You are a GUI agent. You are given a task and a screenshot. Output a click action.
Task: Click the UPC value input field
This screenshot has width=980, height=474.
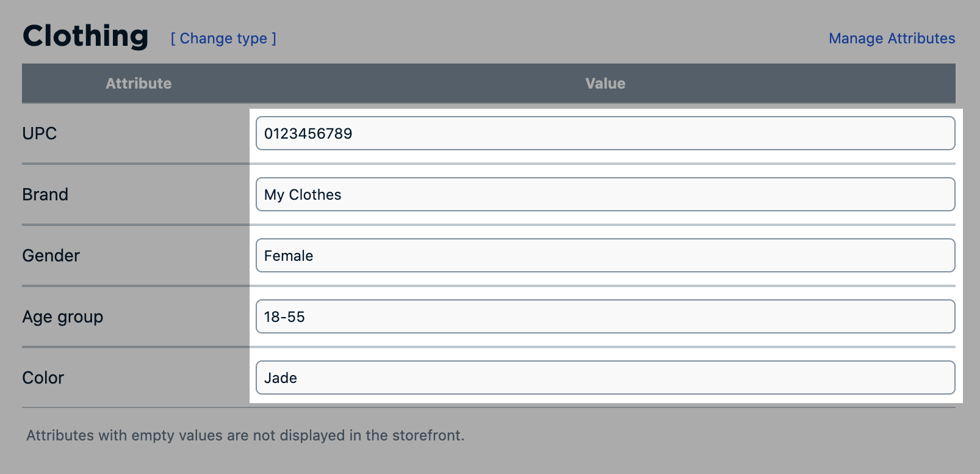pos(605,133)
